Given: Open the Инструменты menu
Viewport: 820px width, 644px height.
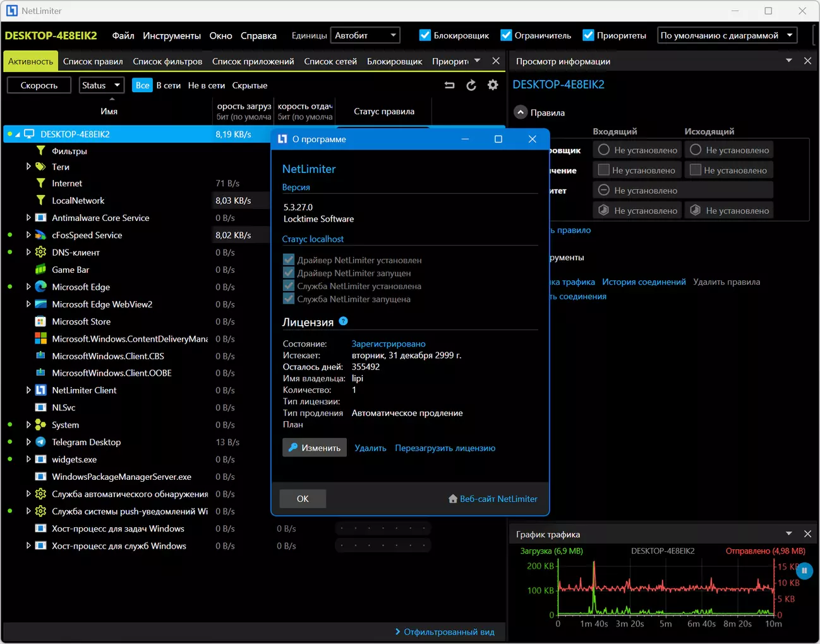Looking at the screenshot, I should coord(172,36).
